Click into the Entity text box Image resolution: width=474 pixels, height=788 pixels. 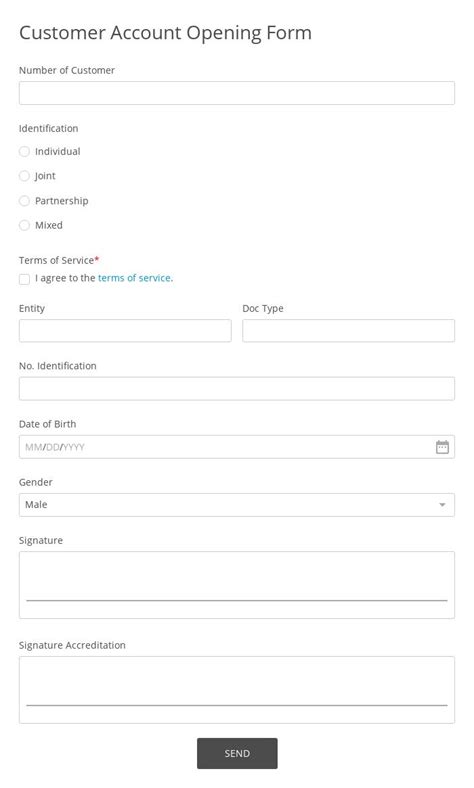125,331
